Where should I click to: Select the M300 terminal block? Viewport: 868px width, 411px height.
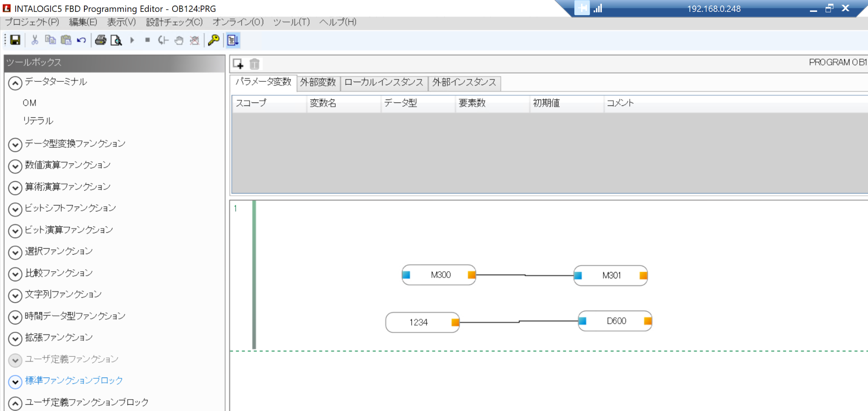point(440,275)
